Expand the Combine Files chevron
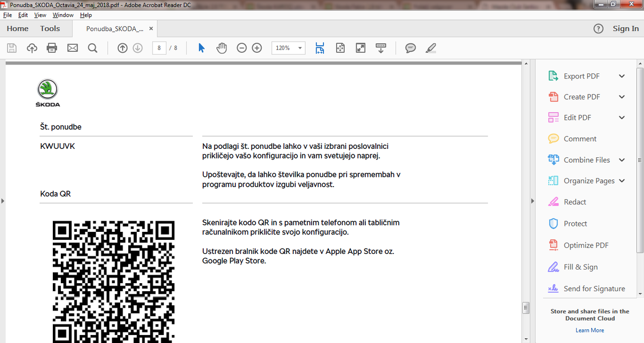 (622, 160)
